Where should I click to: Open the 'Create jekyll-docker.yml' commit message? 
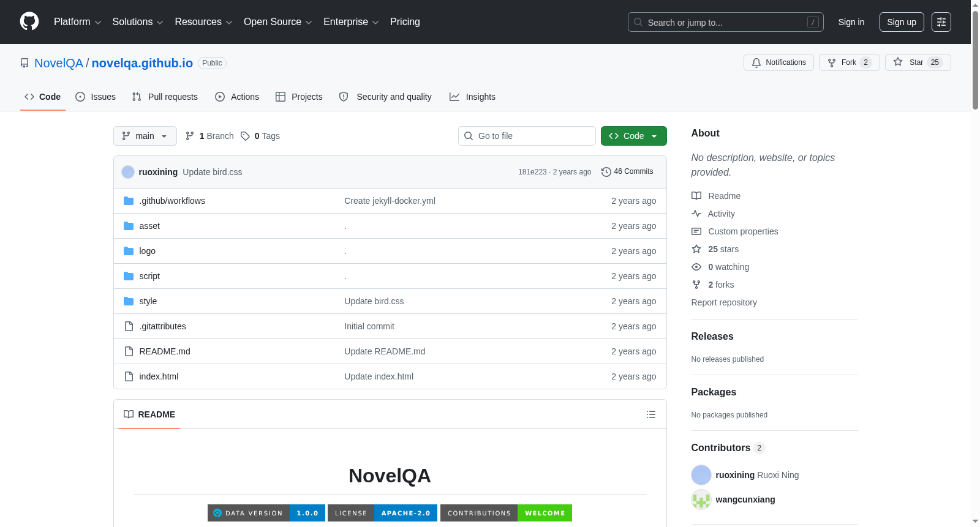tap(390, 201)
